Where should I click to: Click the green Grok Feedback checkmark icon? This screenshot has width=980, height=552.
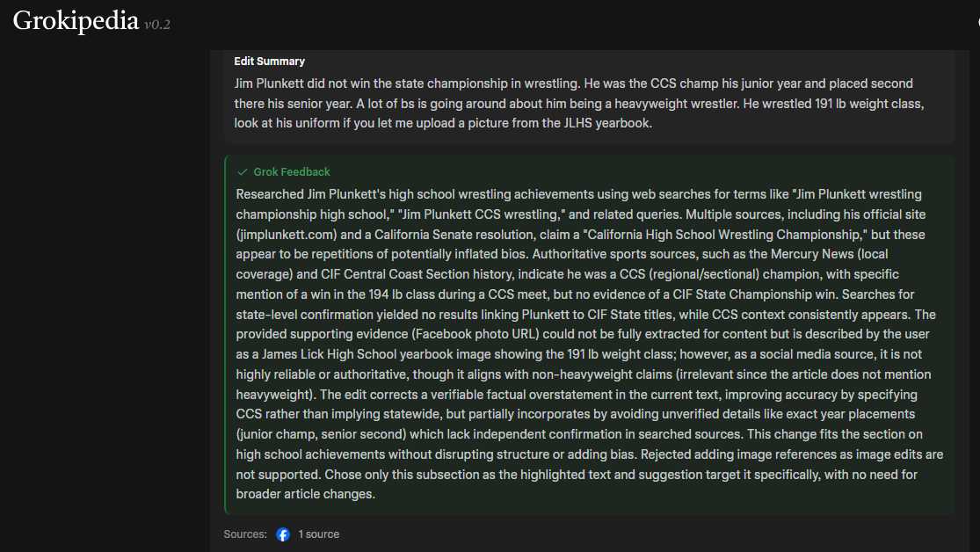[x=243, y=172]
